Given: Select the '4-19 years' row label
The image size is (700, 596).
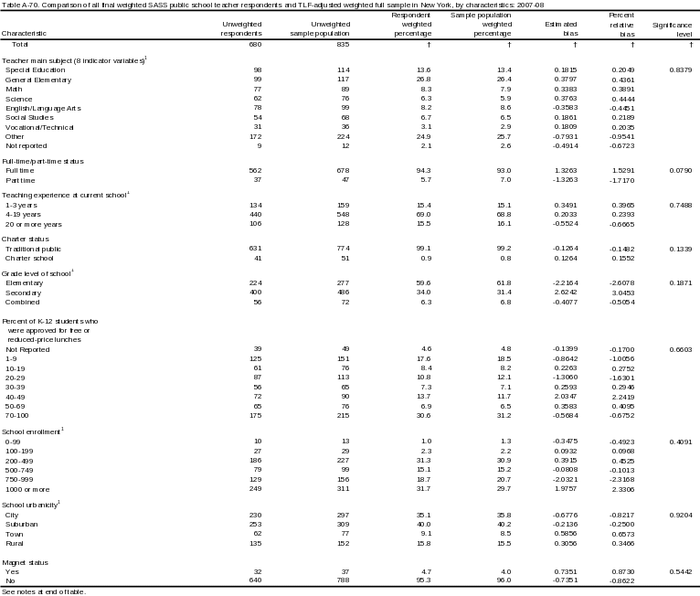Looking at the screenshot, I should 23,215.
